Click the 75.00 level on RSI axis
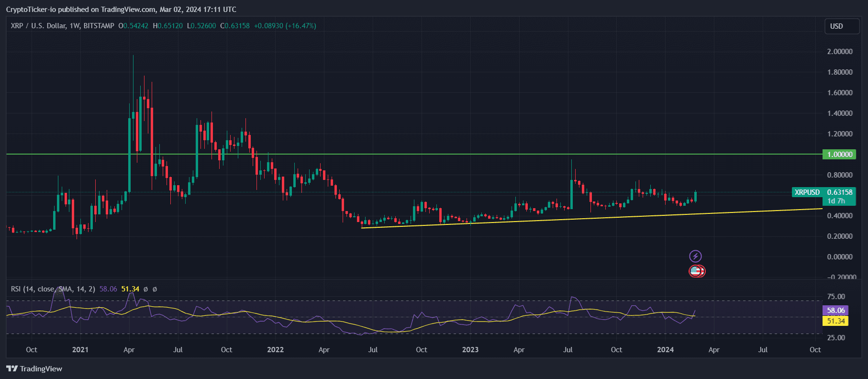This screenshot has height=379, width=868. click(836, 297)
